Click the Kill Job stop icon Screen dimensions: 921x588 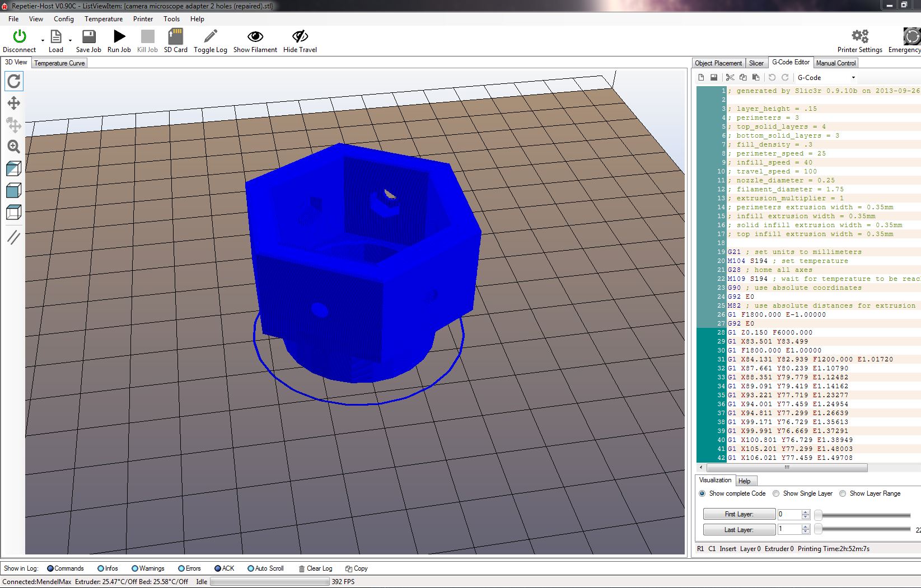pos(148,37)
